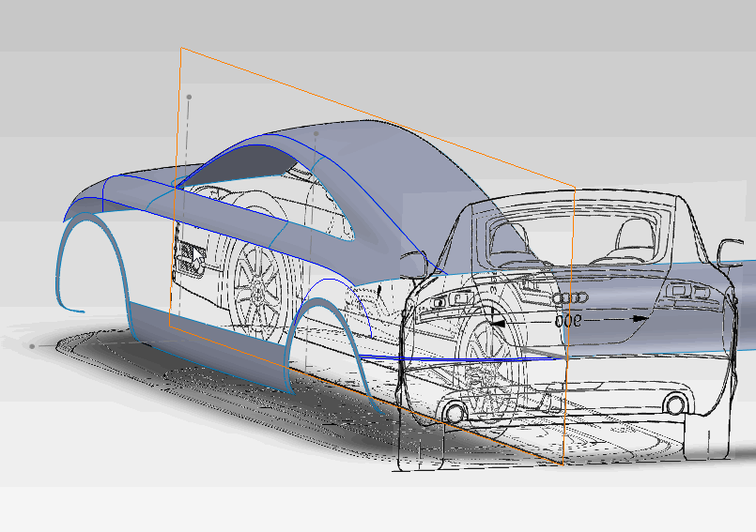Click the left arrowhead of the 900 dimension
Viewport: 756px width, 532px height.
click(497, 320)
